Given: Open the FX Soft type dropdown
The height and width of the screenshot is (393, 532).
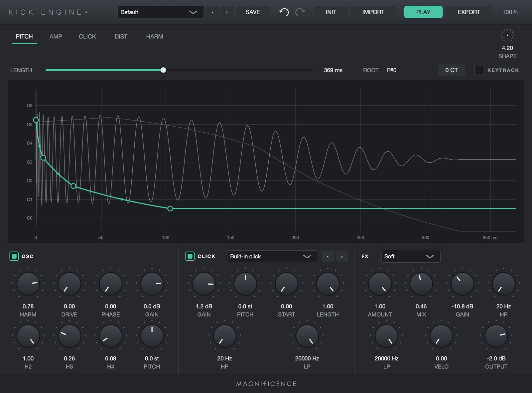Looking at the screenshot, I should click(411, 256).
